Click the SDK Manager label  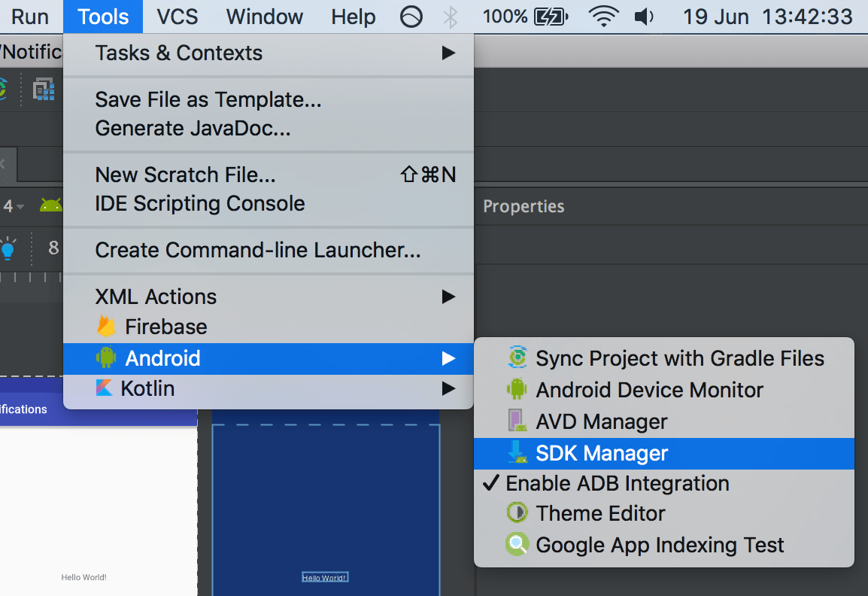[x=602, y=454]
